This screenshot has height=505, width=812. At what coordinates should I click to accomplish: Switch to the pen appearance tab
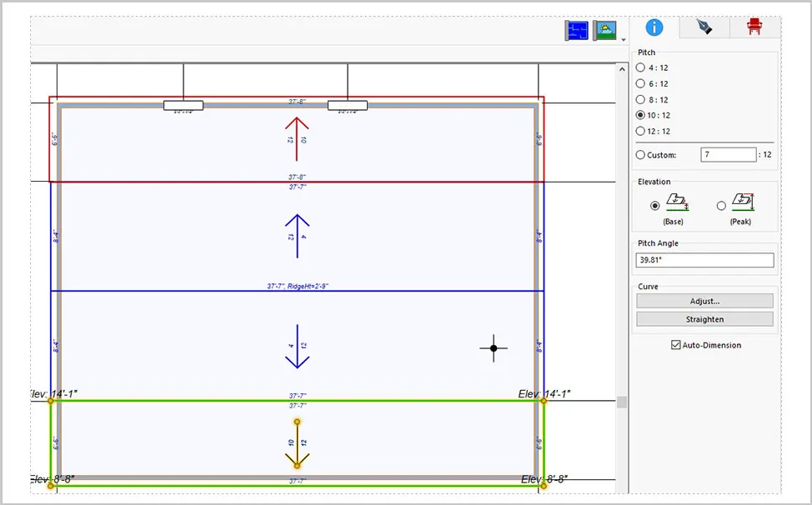pos(704,27)
